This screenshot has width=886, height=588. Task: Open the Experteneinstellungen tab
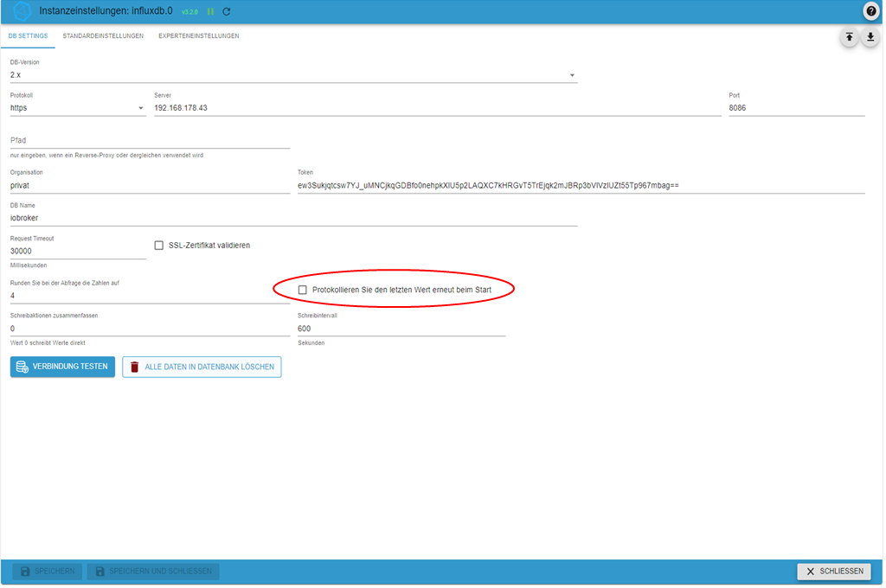[x=198, y=35]
